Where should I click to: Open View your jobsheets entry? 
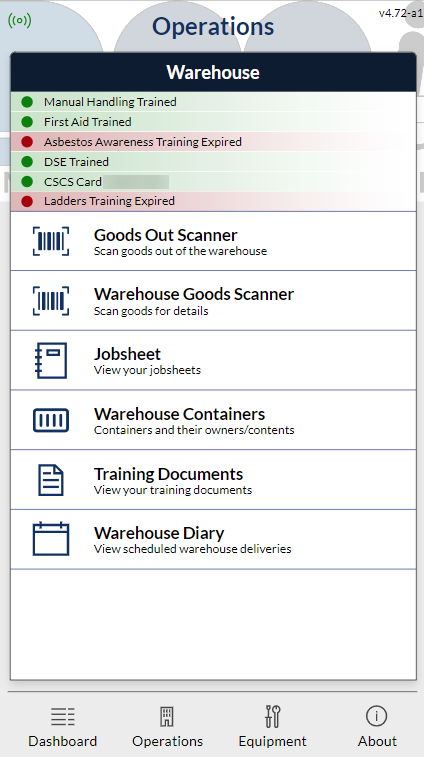(x=213, y=360)
